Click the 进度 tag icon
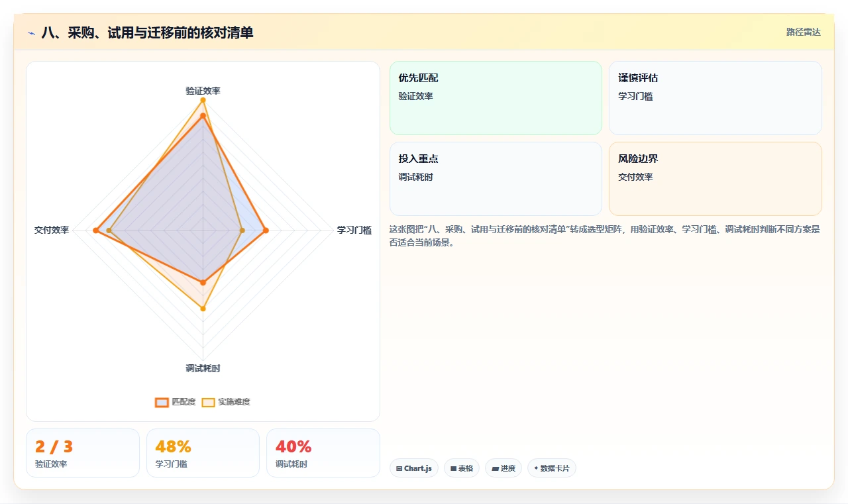848x504 pixels. (495, 468)
